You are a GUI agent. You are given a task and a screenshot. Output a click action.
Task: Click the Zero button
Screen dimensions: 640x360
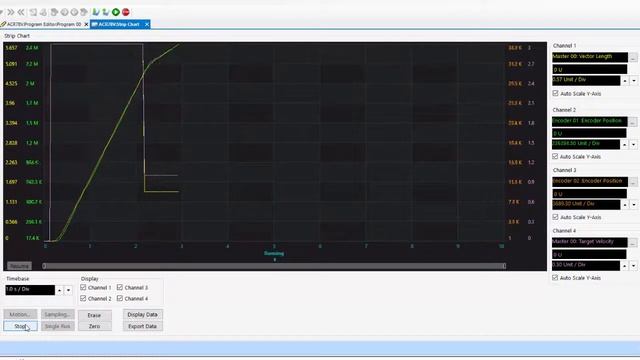tap(94, 326)
